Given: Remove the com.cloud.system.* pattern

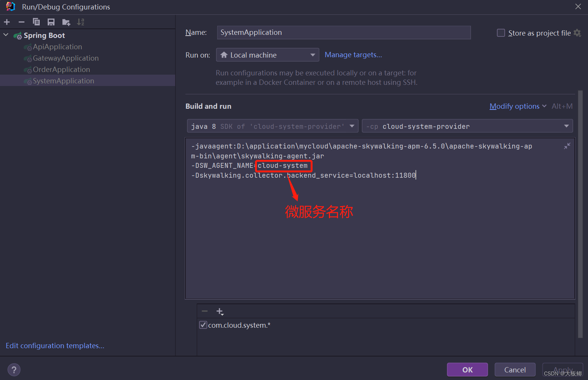Looking at the screenshot, I should pos(205,311).
